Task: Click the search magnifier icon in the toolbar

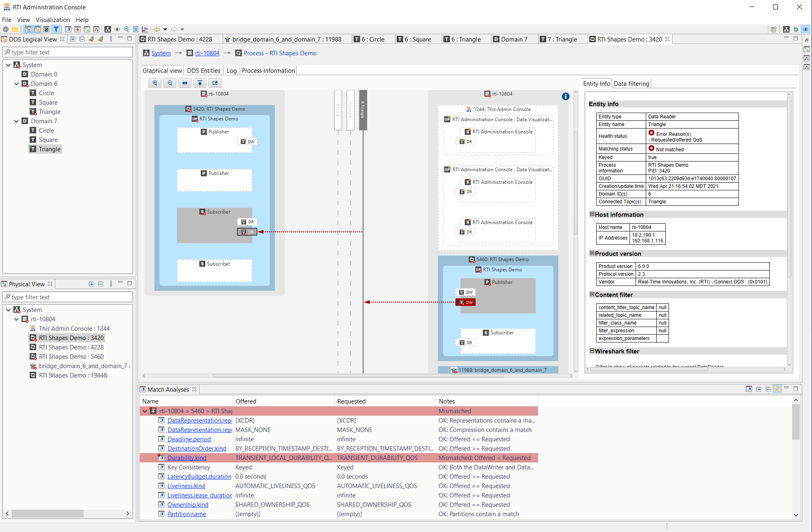Action: (x=126, y=29)
